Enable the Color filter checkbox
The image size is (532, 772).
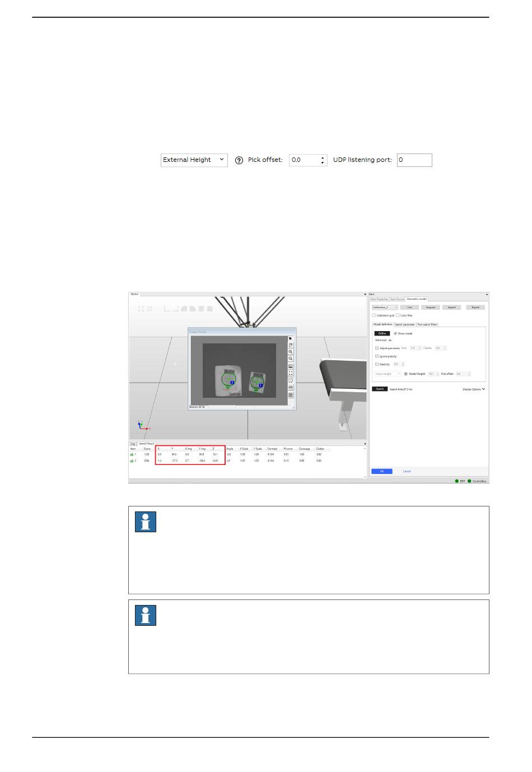pos(398,315)
